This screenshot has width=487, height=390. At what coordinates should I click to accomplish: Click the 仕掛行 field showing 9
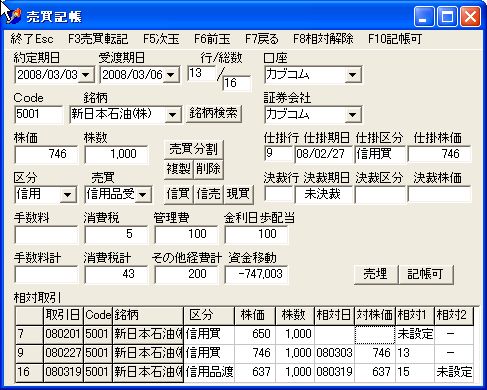[278, 154]
